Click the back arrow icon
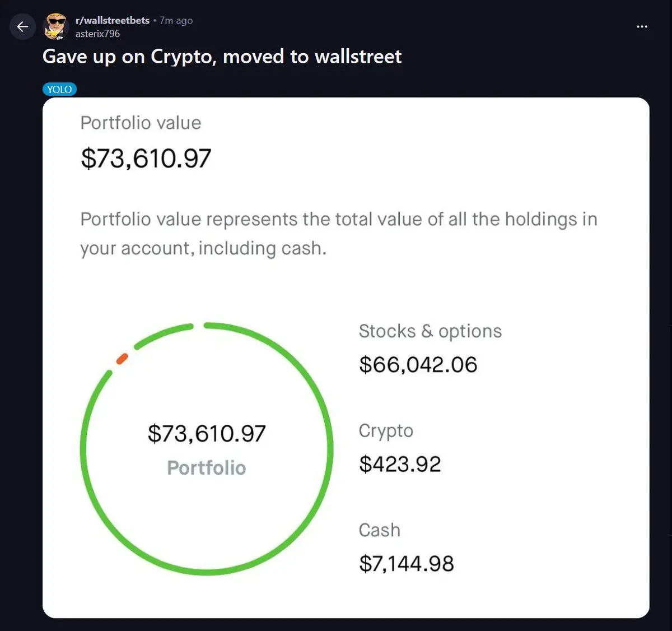Viewport: 672px width, 631px height. (x=22, y=27)
